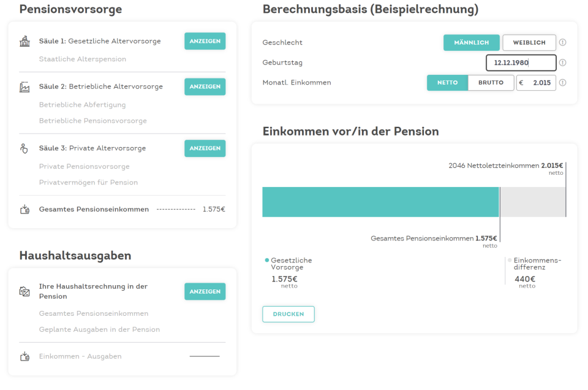This screenshot has width=588, height=390.
Task: Show details for Säule 1: Gesetzliche Altervorsorge
Action: (205, 40)
